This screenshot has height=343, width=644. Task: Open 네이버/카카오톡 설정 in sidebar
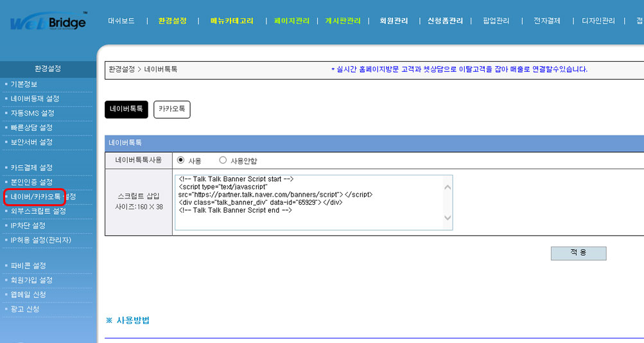(43, 197)
